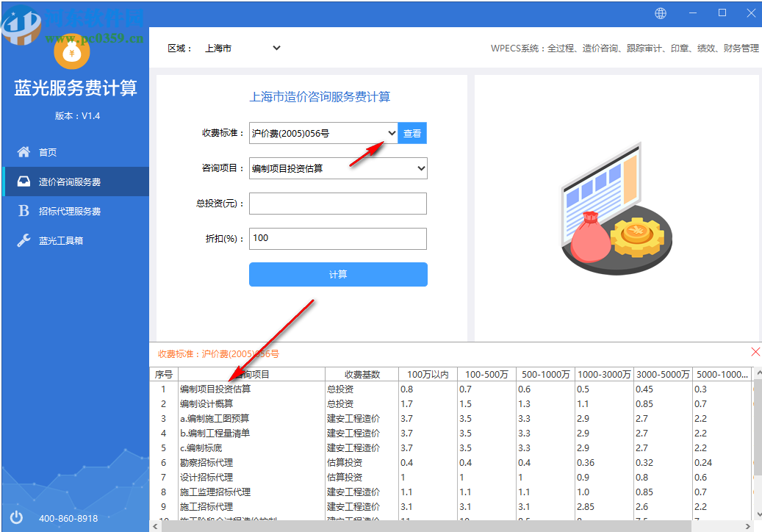Click the 总投资(元) input field
Image resolution: width=762 pixels, height=532 pixels.
(x=337, y=204)
